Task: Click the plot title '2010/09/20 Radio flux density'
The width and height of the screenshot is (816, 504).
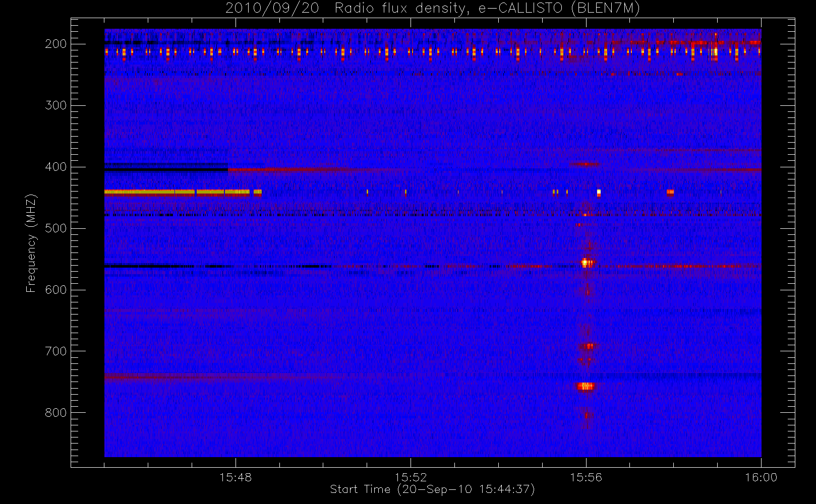Action: pos(432,9)
